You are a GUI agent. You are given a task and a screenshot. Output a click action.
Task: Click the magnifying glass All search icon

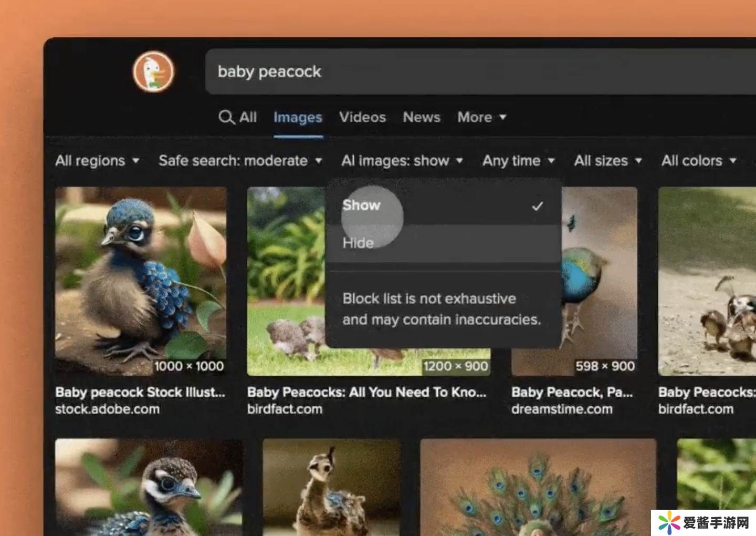(226, 117)
